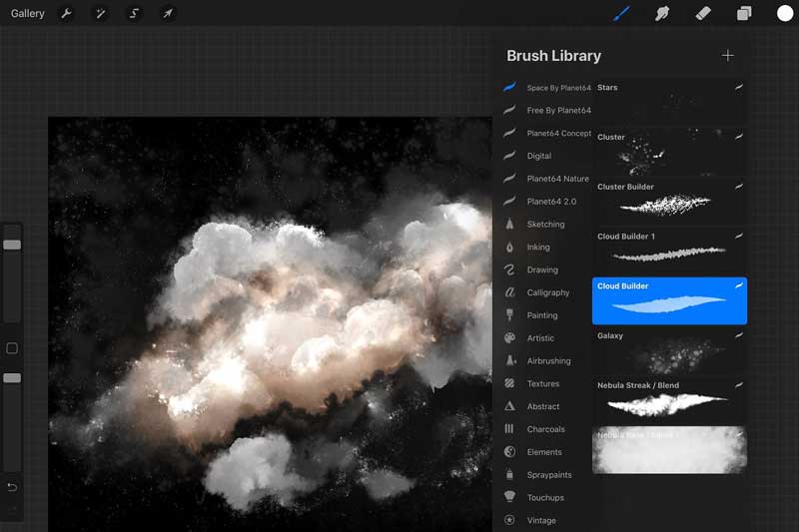Viewport: 799px width, 532px height.
Task: Add new brush with plus button
Action: pyautogui.click(x=727, y=56)
